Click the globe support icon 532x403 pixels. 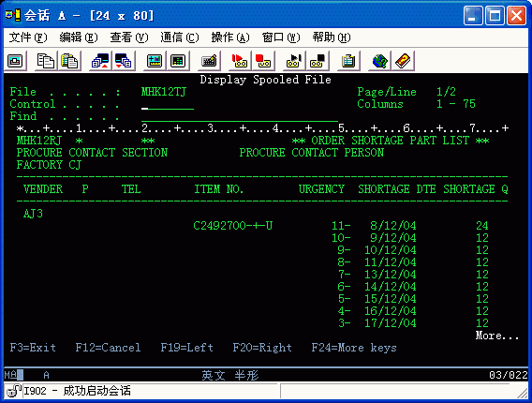(x=379, y=61)
